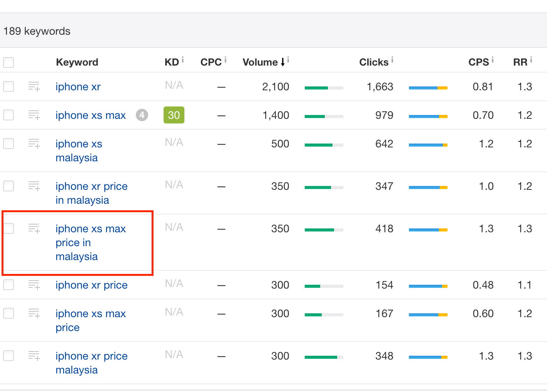The image size is (547, 392).
Task: Sort by Clicks column header
Action: point(374,62)
